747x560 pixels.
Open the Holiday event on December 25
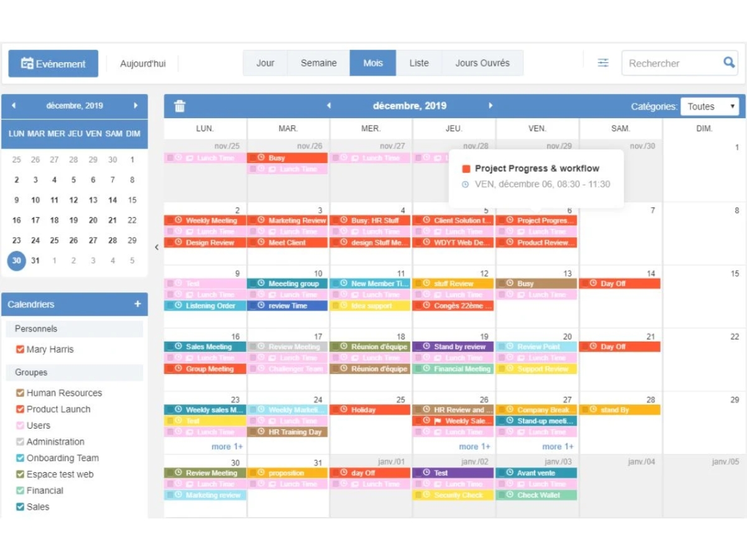point(370,410)
